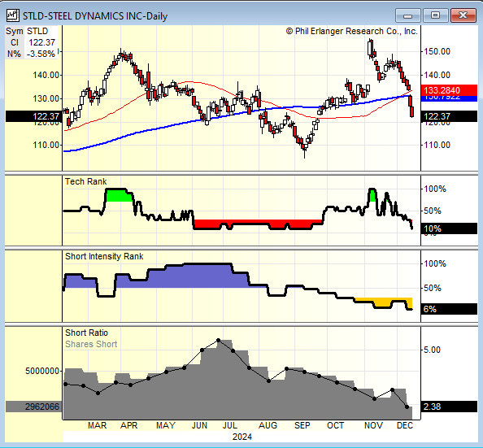Click the Short Intensity Rank 50% axis label
483x448 pixels.
[433, 288]
